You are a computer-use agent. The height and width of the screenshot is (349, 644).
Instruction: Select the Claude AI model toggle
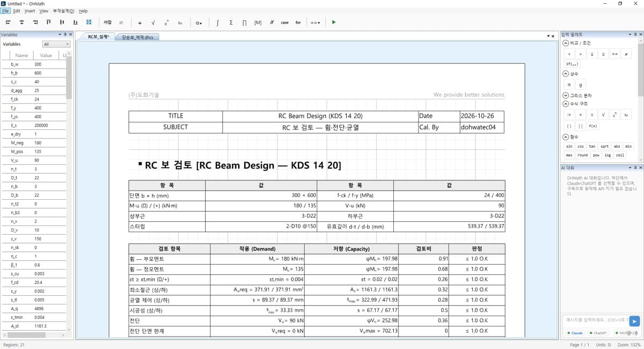575,333
